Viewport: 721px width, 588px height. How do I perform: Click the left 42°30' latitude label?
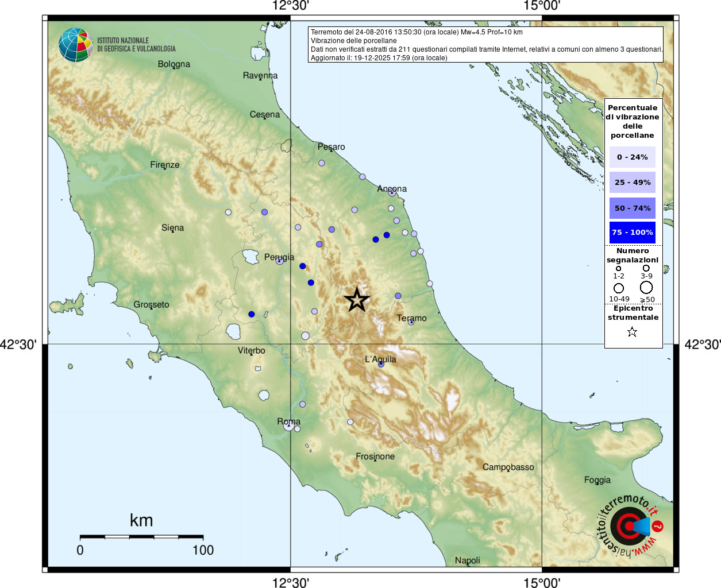pos(18,345)
